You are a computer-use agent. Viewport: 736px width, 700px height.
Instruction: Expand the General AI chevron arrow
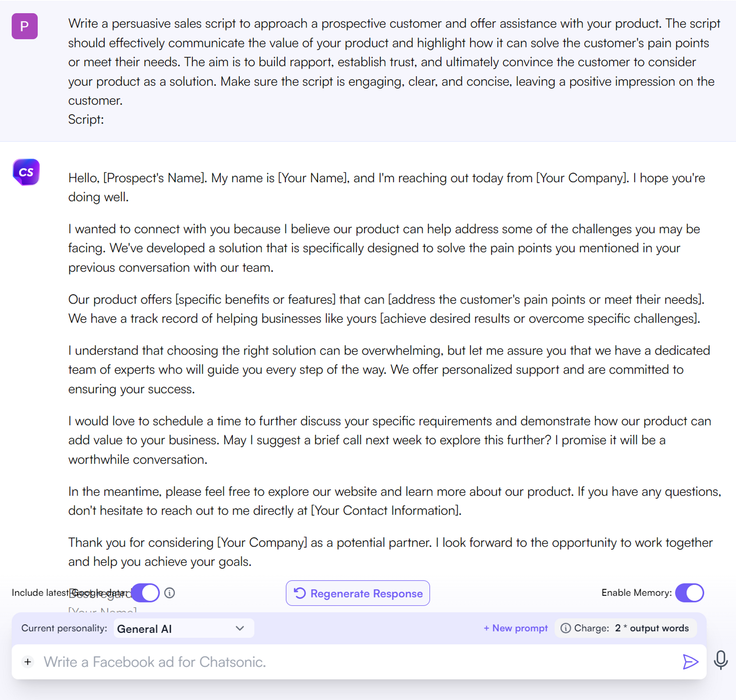pos(240,628)
